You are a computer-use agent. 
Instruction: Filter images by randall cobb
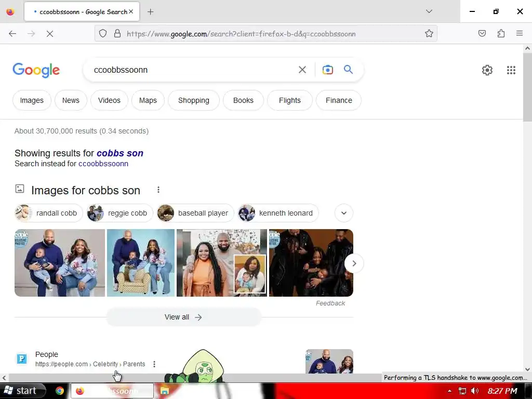(48, 213)
